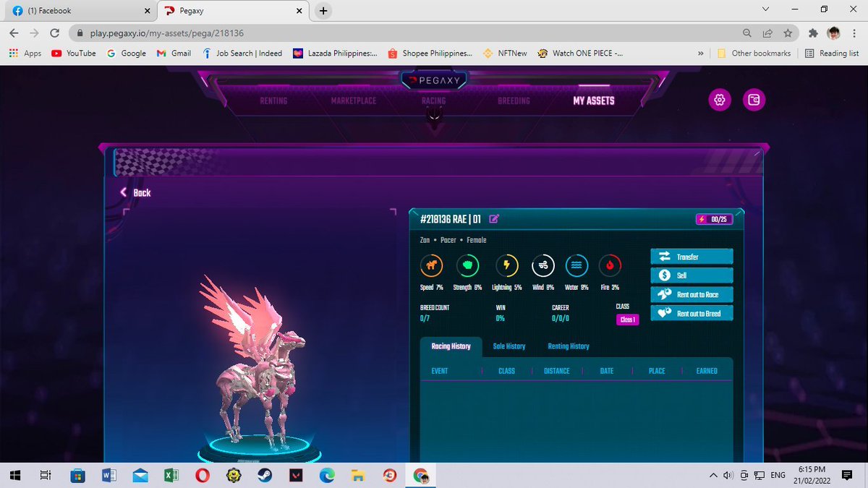Click the Speed stat horse icon

[x=431, y=266]
